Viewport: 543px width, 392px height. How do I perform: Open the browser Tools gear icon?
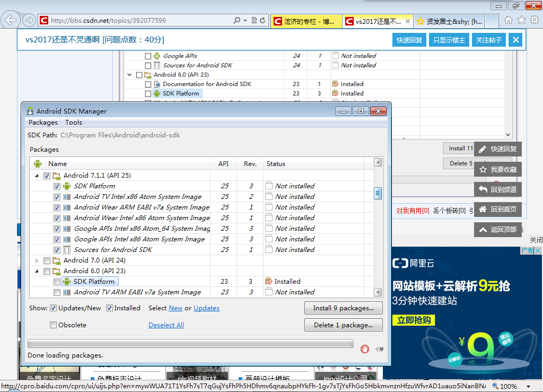pos(535,20)
